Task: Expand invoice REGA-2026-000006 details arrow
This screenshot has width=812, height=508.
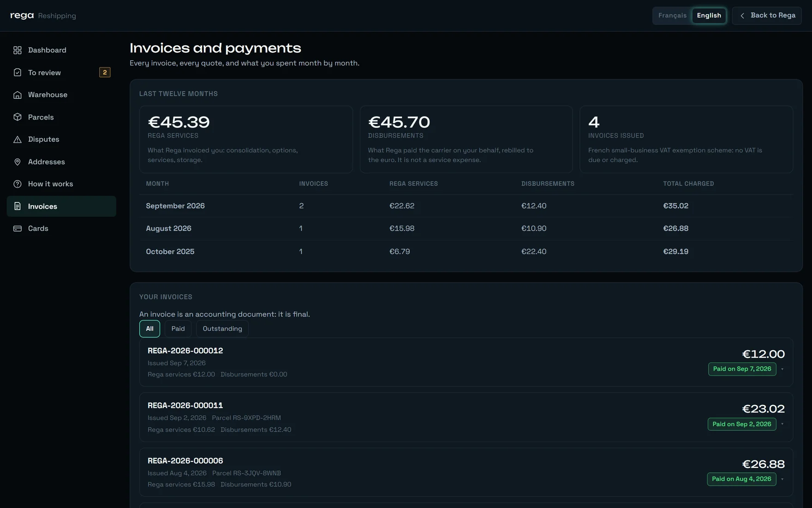Action: point(782,479)
